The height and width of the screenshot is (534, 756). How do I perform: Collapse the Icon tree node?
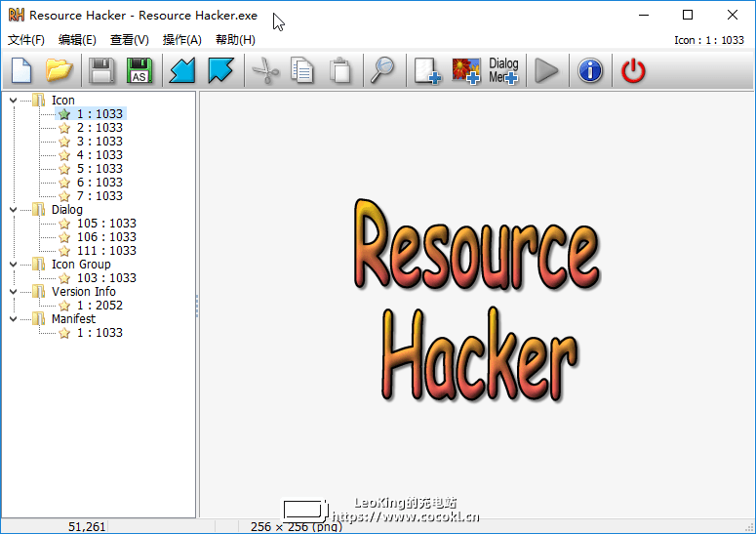(13, 101)
